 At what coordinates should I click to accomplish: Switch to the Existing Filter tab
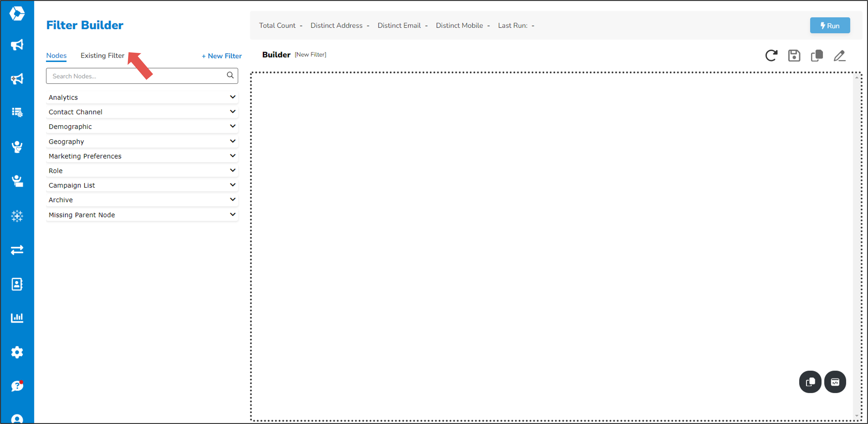(x=102, y=55)
